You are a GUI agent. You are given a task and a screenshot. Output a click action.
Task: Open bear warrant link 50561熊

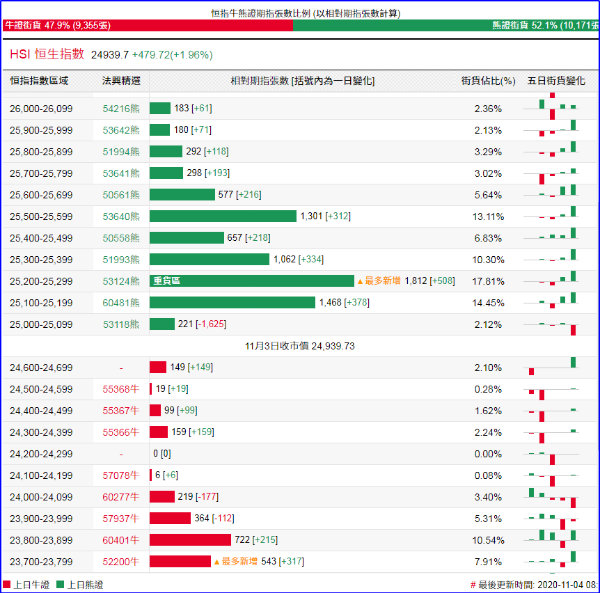pos(121,195)
